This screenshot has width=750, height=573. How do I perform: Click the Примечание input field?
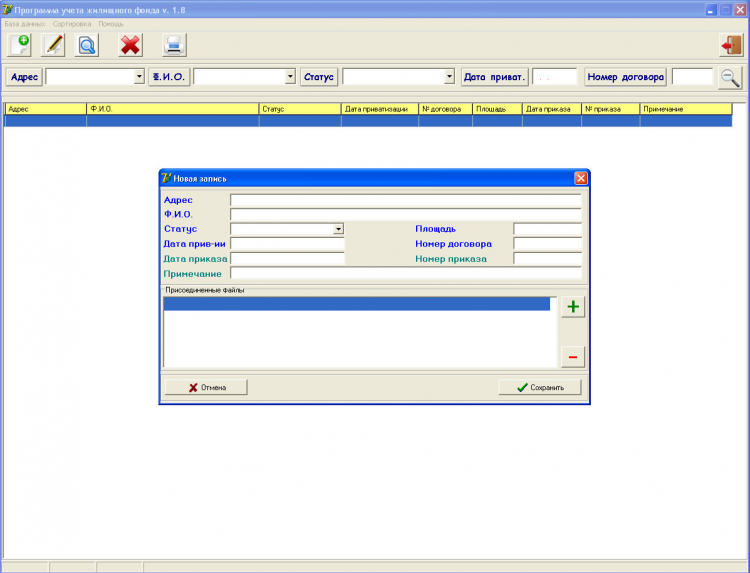(406, 274)
